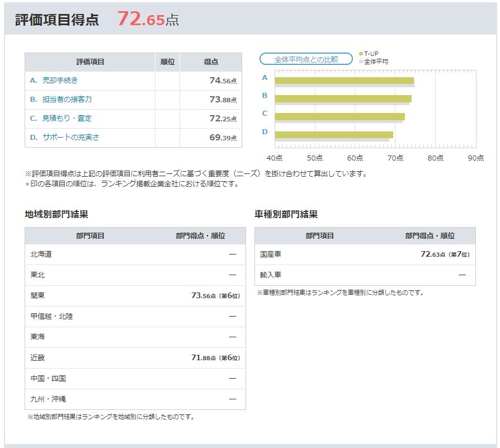Image resolution: width=500 pixels, height=448 pixels.
Task: Click the 50点 axis label
Action: [315, 158]
